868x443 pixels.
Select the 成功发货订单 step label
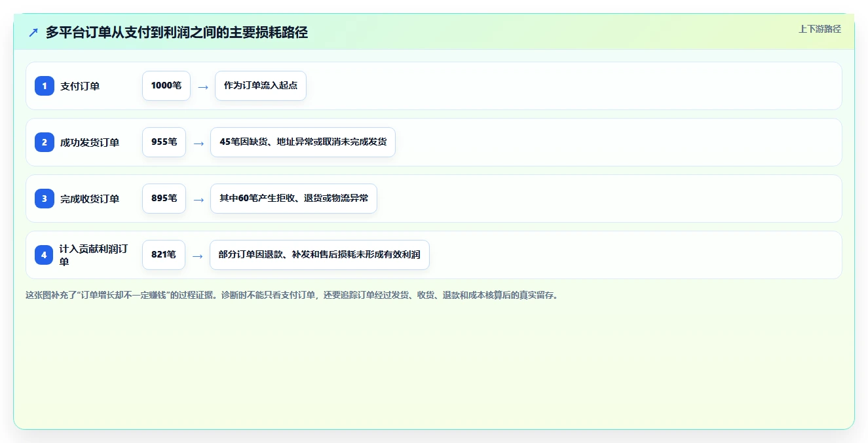click(x=90, y=142)
